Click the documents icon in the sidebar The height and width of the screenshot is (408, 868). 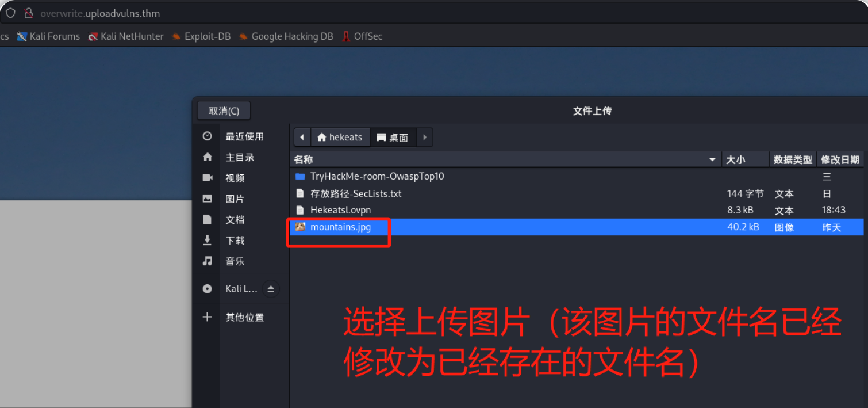click(208, 219)
